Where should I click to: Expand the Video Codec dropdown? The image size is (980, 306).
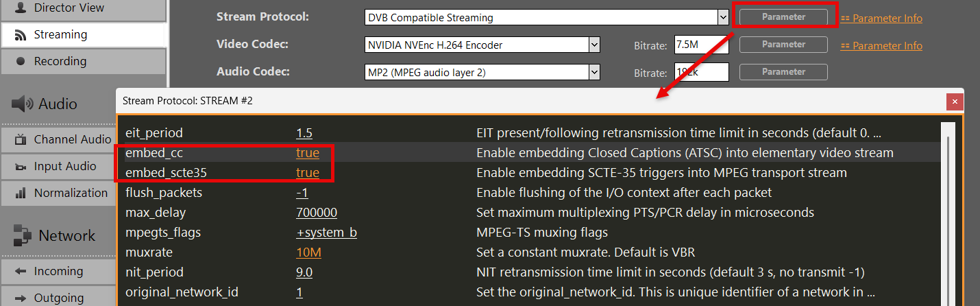[594, 45]
